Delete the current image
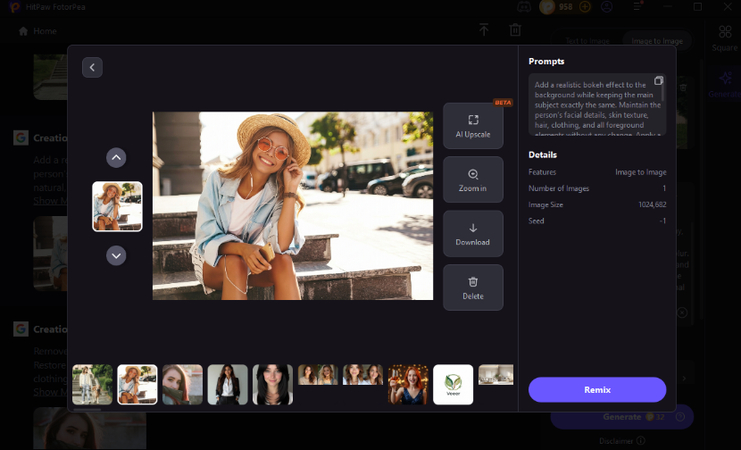The image size is (741, 450). (473, 287)
